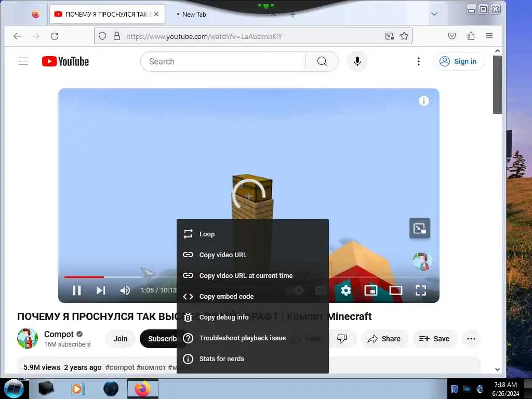This screenshot has height=399, width=532.
Task: Open the Firefox application menu
Action: point(489,36)
